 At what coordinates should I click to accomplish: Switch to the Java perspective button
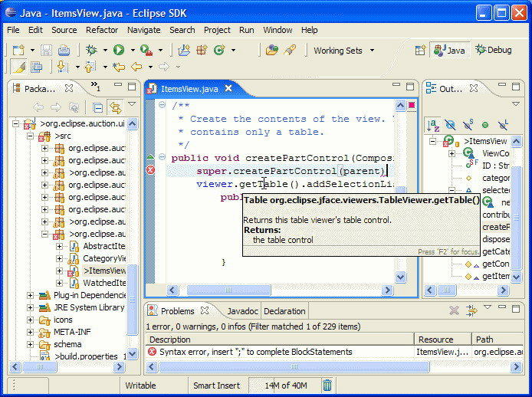pos(450,51)
